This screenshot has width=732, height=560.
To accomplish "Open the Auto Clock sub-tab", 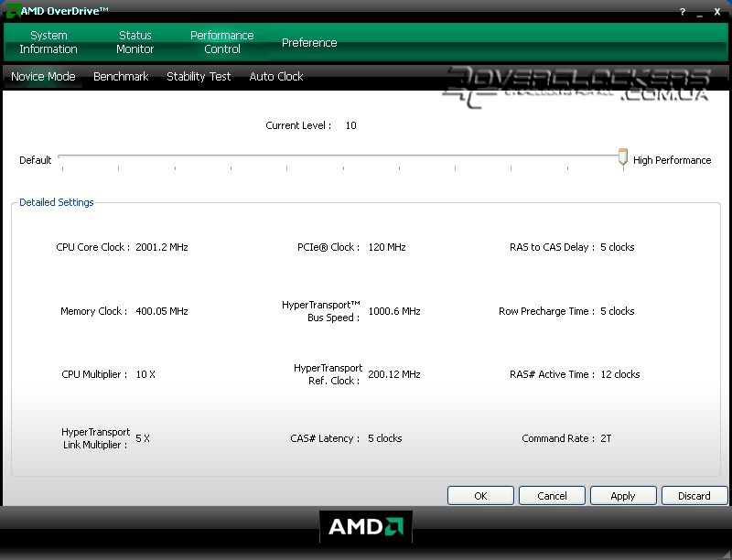I will 276,77.
